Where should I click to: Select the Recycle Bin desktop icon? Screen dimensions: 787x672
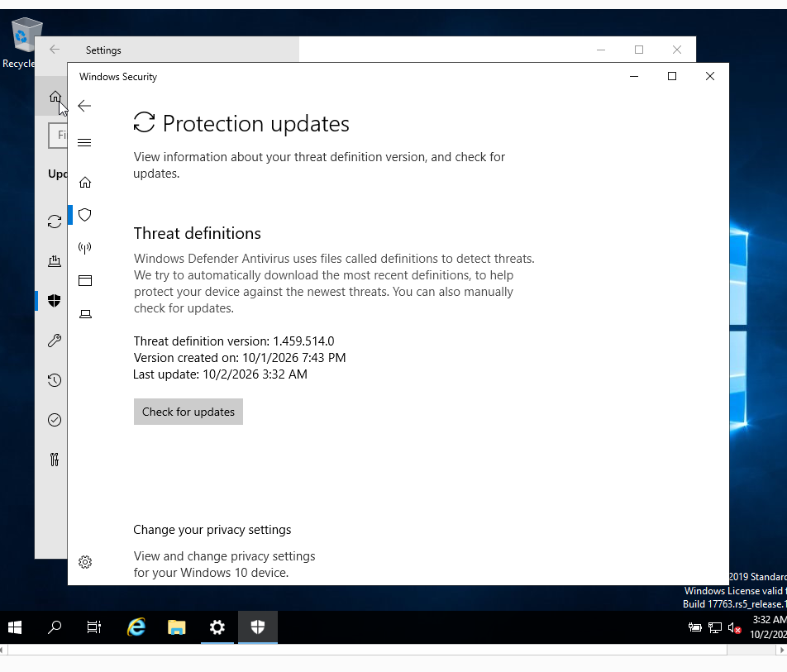21,43
